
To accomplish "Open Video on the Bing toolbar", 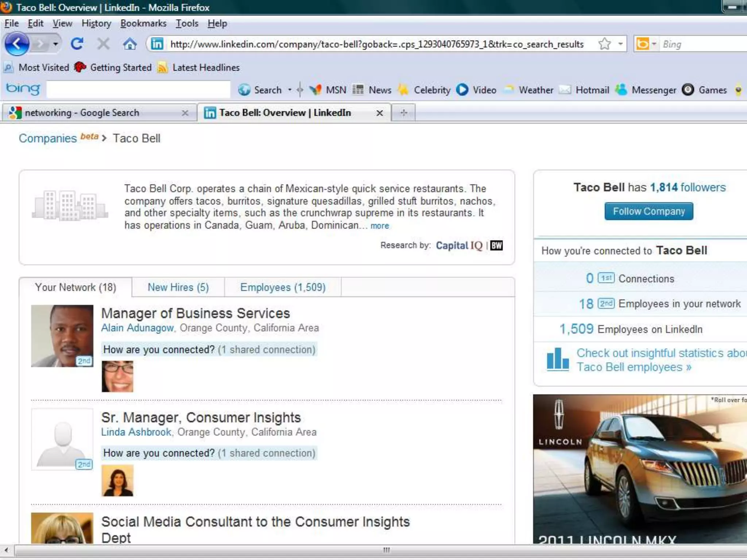I will pyautogui.click(x=476, y=90).
